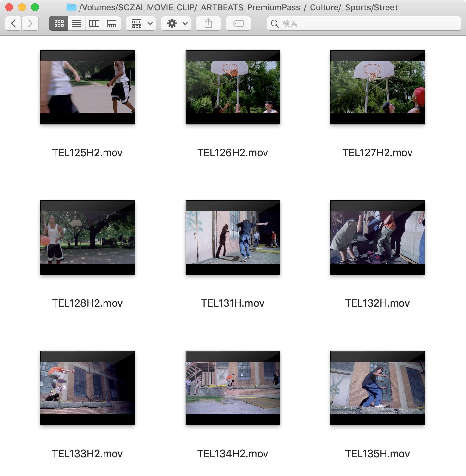Image resolution: width=466 pixels, height=476 pixels.
Task: Switch to icon view
Action: (x=59, y=23)
